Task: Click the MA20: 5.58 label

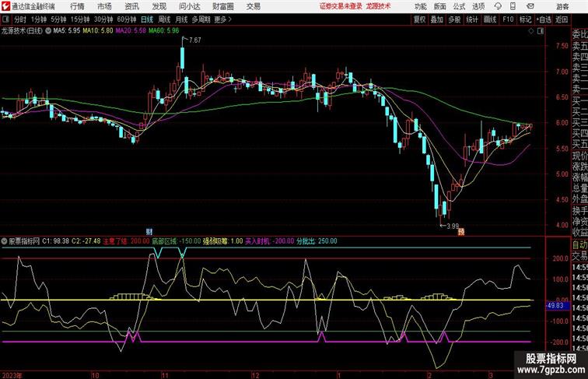Action: point(131,31)
